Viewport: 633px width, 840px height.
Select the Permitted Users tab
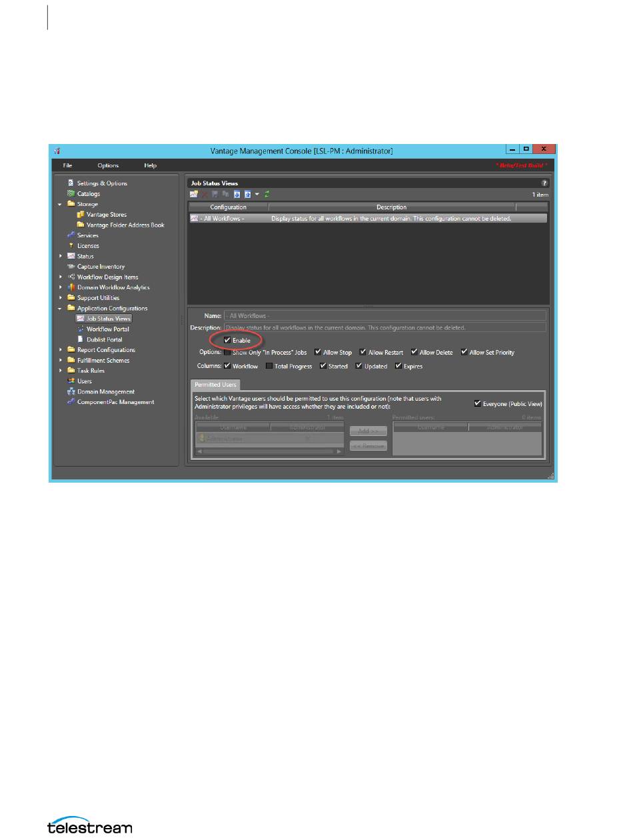click(217, 385)
